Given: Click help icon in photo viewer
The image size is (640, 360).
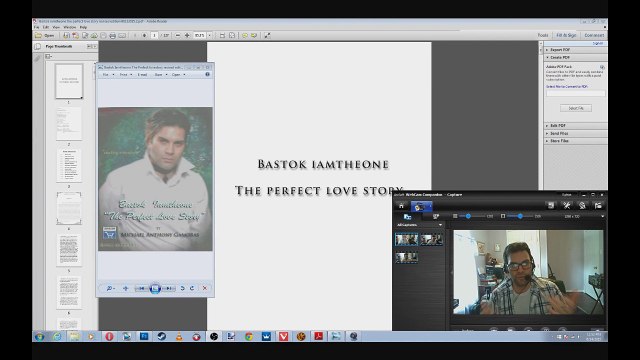Looking at the screenshot, I should pyautogui.click(x=207, y=74).
